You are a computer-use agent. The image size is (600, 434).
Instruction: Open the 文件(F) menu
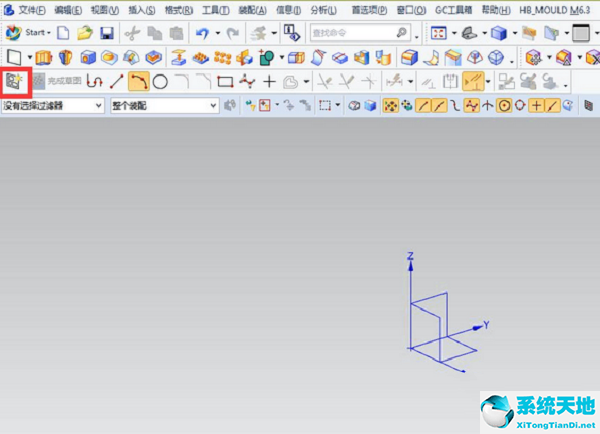click(32, 10)
